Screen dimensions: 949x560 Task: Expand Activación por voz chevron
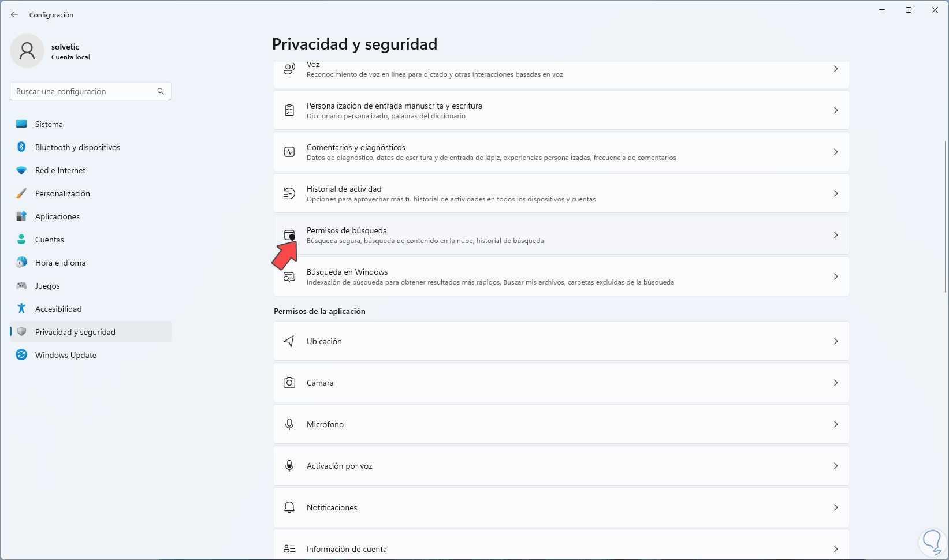(x=835, y=466)
